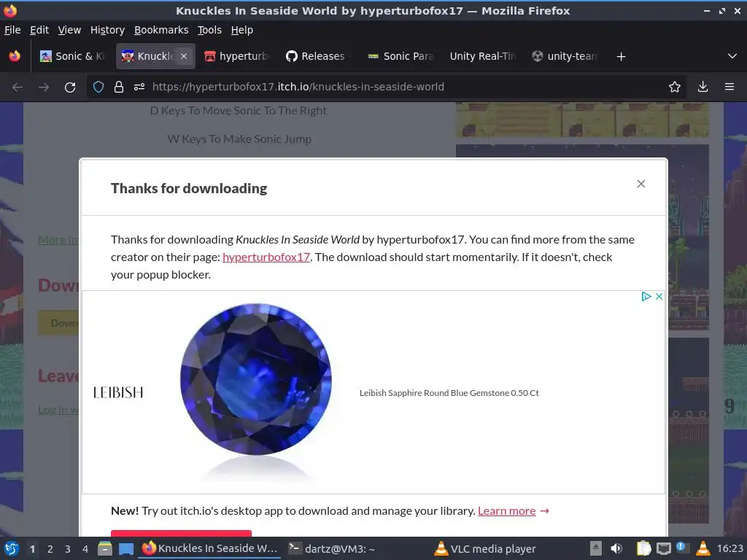Click the AdChoices icon on the ad
This screenshot has height=560, width=747.
click(646, 296)
